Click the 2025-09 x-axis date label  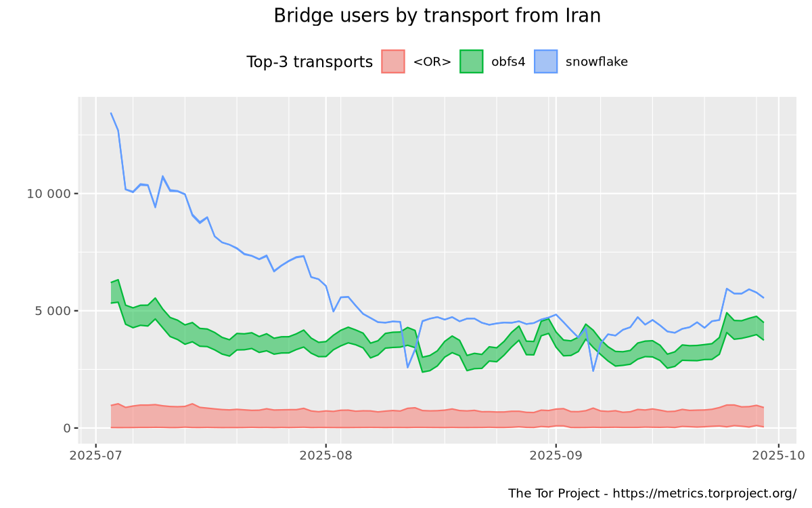click(556, 454)
